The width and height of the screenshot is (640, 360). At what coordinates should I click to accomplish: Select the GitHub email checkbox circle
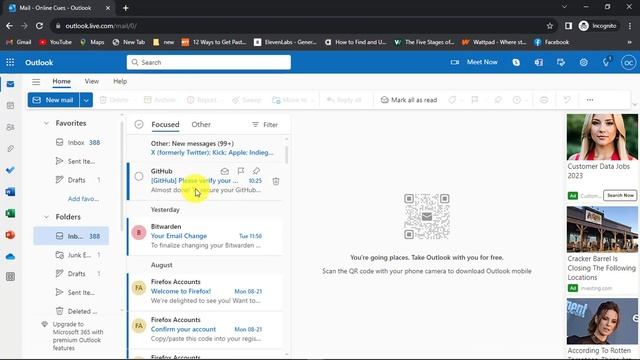(x=139, y=176)
